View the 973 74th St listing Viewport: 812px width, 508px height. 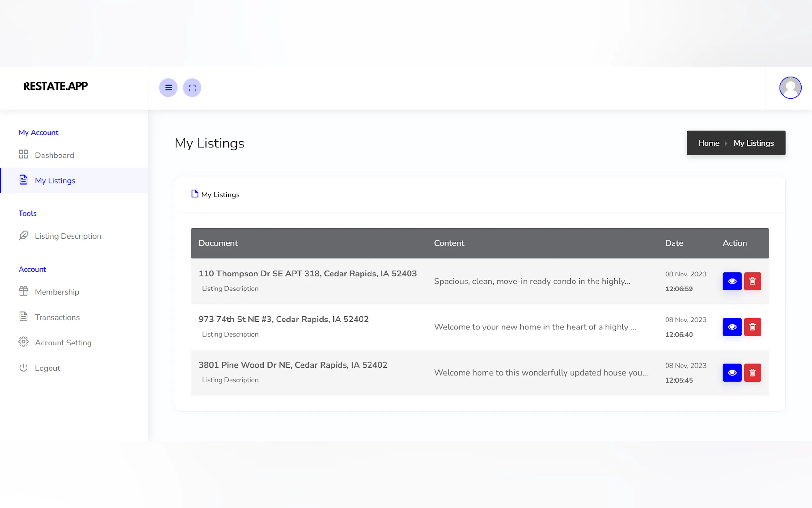(732, 327)
